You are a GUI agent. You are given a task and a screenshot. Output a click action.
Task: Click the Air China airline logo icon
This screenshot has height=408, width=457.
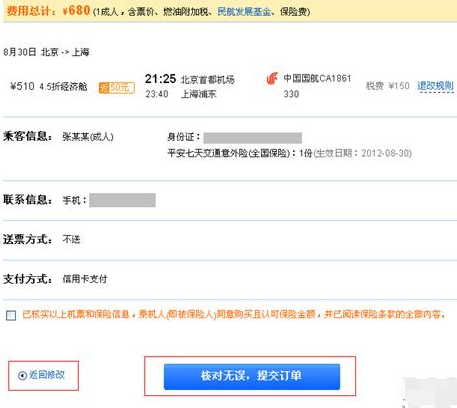pos(272,79)
